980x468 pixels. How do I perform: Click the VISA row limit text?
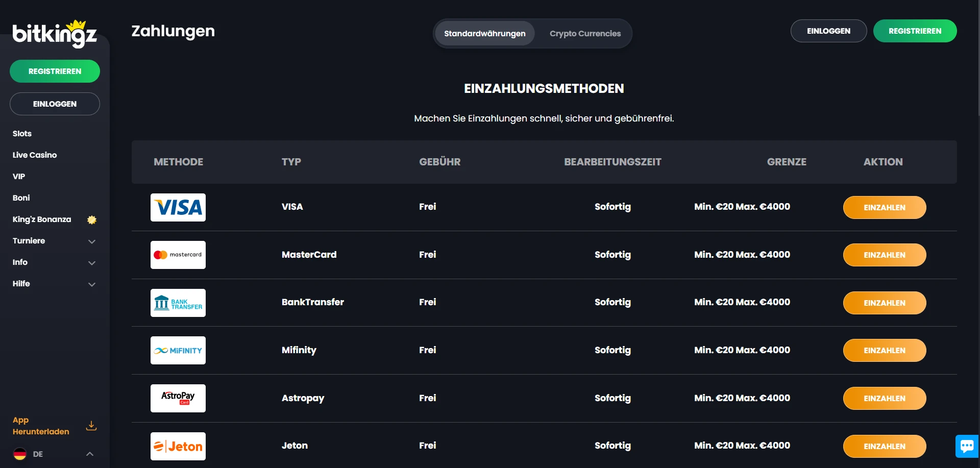click(x=742, y=206)
